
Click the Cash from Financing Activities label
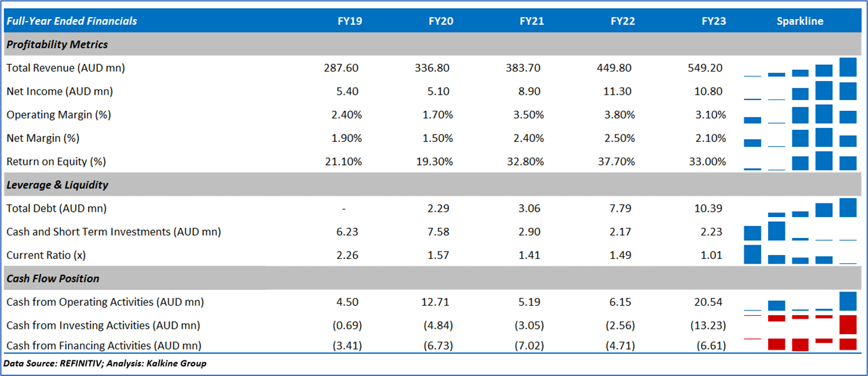tap(103, 346)
